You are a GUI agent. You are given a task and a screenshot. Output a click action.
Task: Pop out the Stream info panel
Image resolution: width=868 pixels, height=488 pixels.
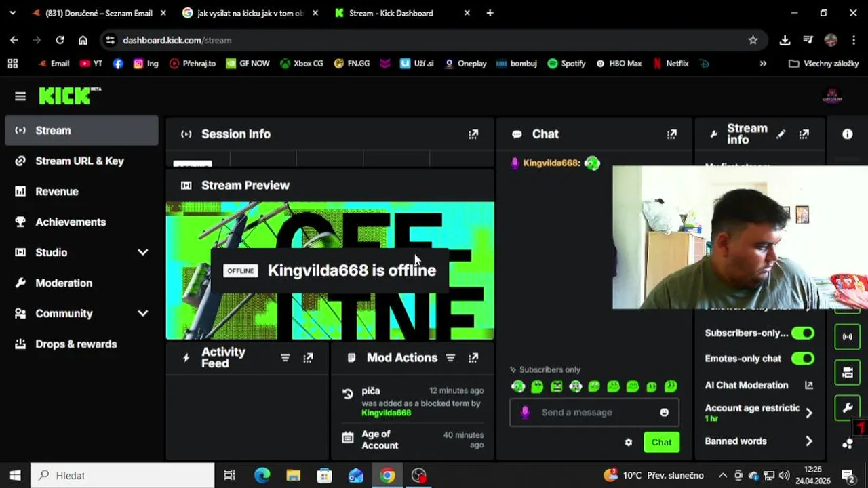804,134
